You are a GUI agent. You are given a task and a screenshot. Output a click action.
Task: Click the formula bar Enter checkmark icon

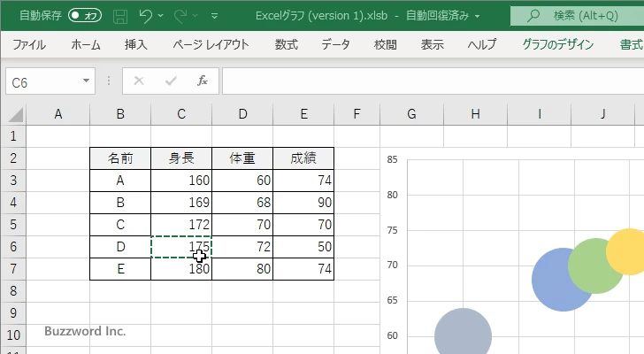point(171,81)
